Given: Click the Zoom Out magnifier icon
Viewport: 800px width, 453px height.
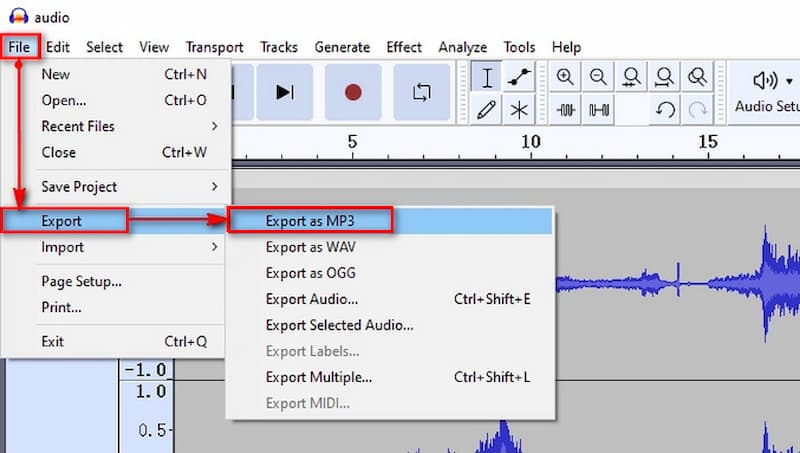Looking at the screenshot, I should (x=598, y=77).
